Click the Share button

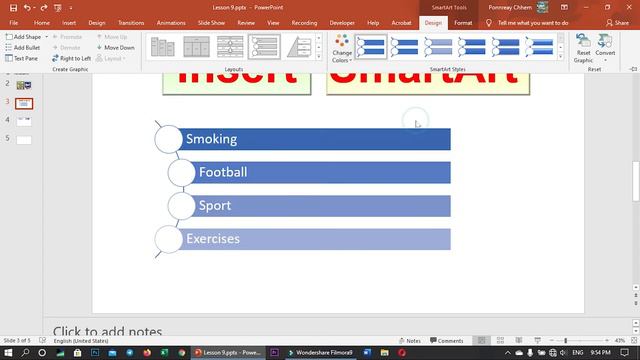coord(617,23)
